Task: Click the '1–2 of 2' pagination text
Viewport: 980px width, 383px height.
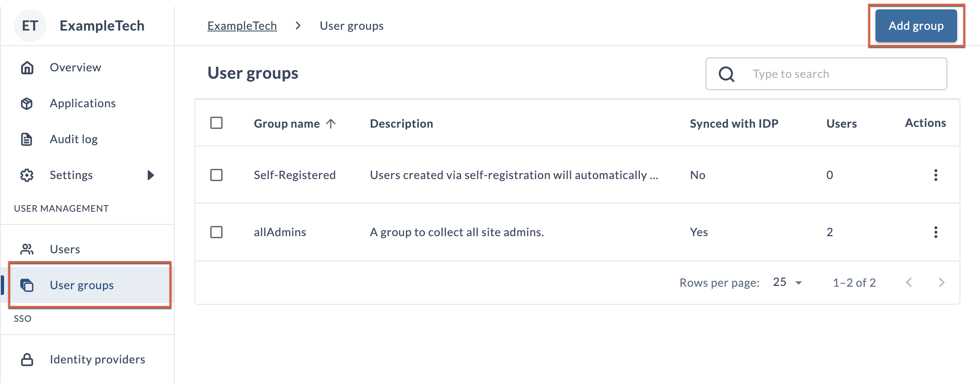Action: (x=854, y=283)
